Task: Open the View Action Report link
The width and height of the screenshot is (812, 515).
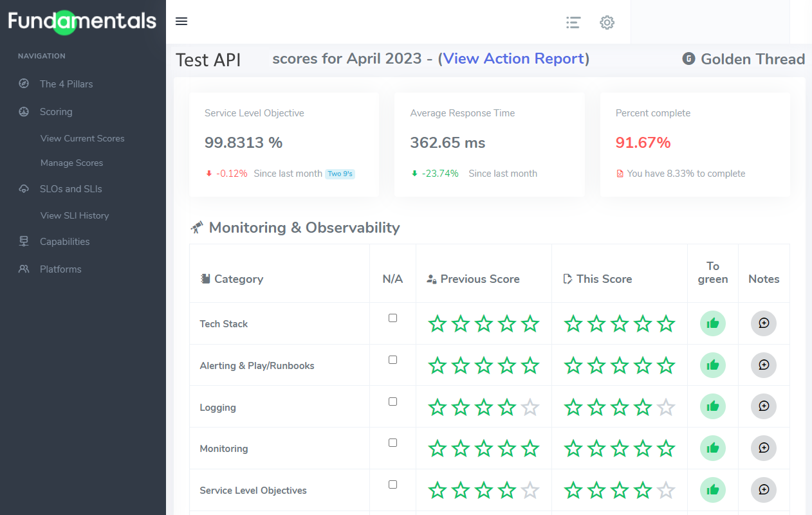Action: tap(514, 59)
